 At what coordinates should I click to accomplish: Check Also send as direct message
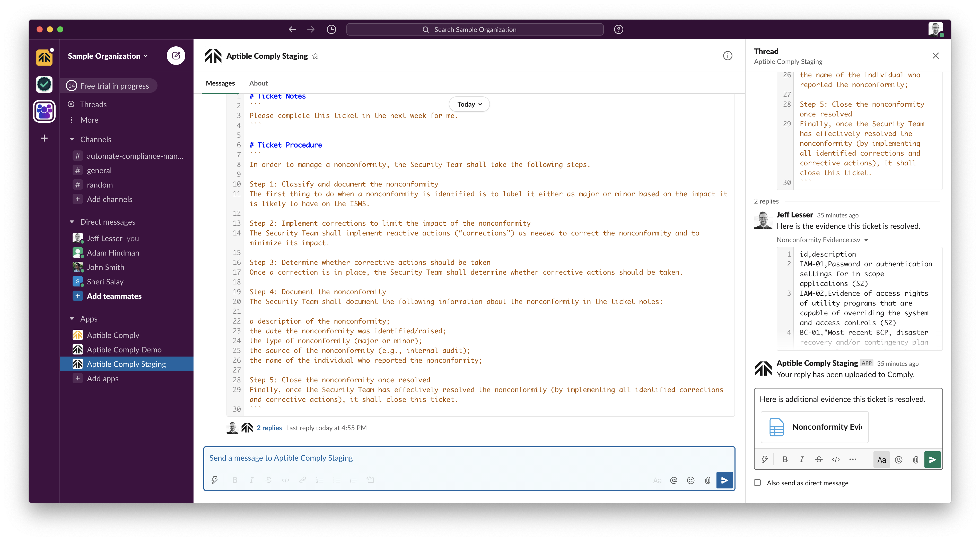757,483
